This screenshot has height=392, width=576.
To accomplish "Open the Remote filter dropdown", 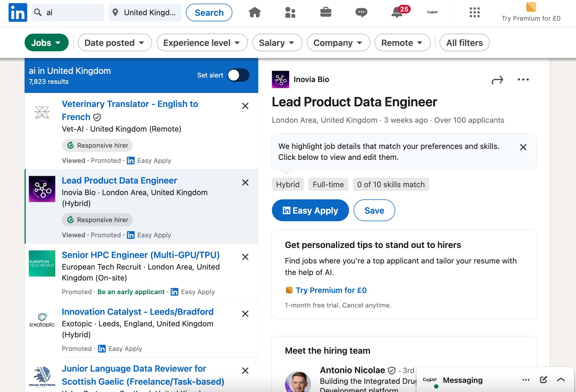I will point(403,43).
